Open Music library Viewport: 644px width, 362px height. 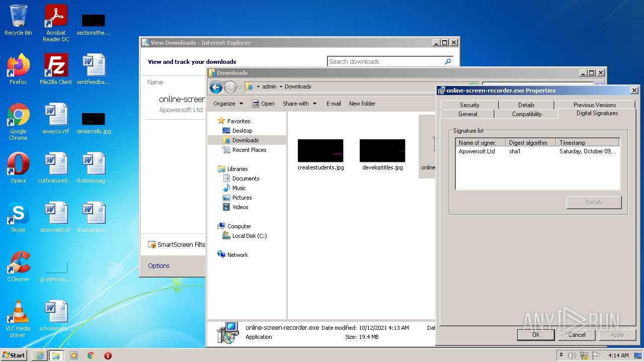point(234,188)
